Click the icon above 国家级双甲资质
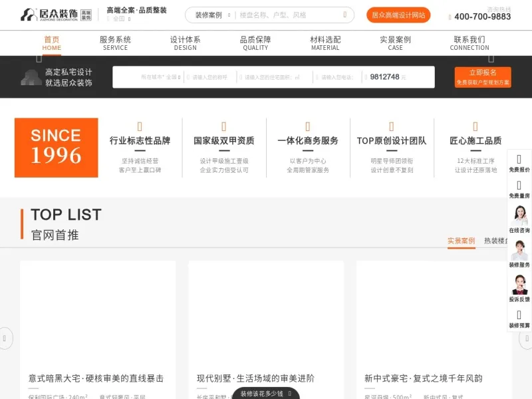The height and width of the screenshot is (399, 532). 223,126
